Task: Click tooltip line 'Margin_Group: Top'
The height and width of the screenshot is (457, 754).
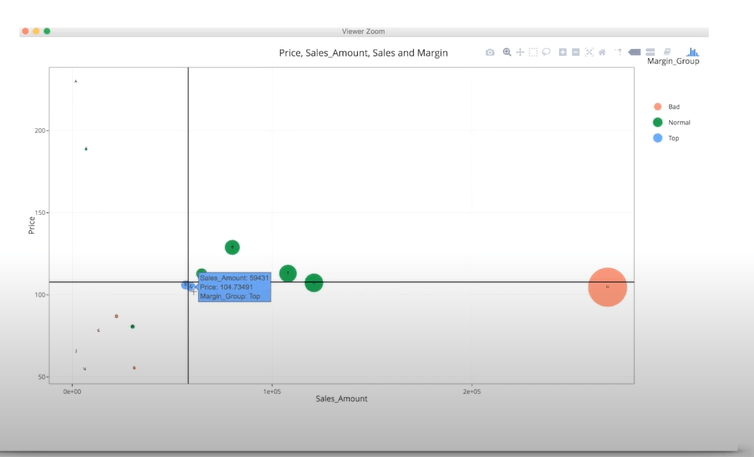Action: 230,296
